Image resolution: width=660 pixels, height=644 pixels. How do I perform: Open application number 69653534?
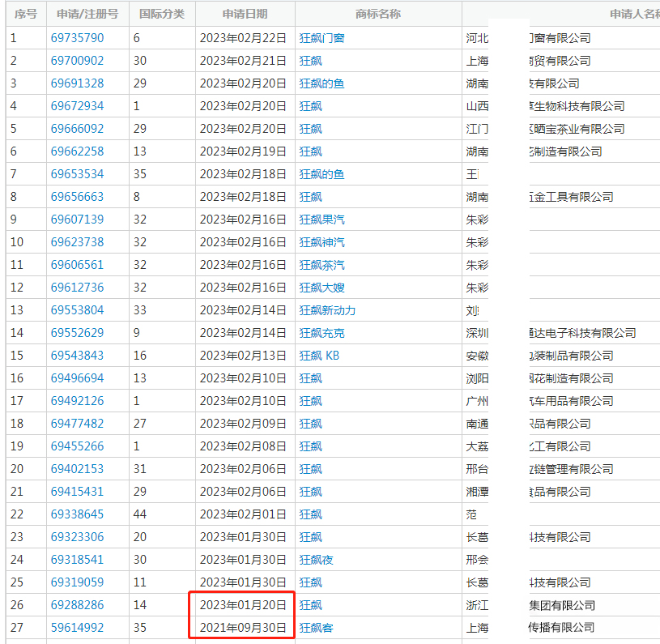[x=77, y=174]
